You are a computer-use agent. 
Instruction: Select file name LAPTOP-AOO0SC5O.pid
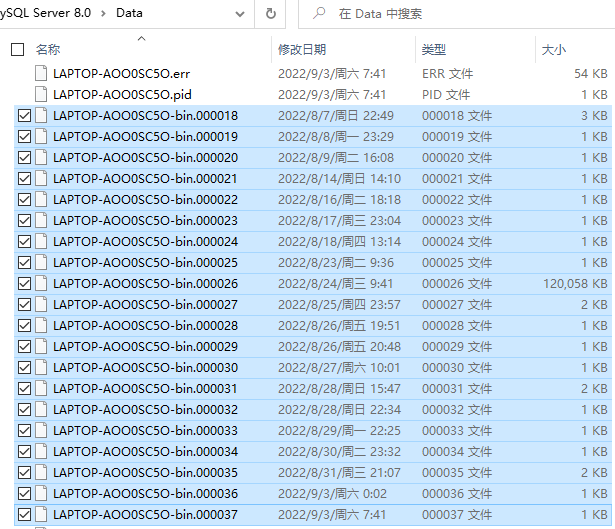tap(122, 95)
